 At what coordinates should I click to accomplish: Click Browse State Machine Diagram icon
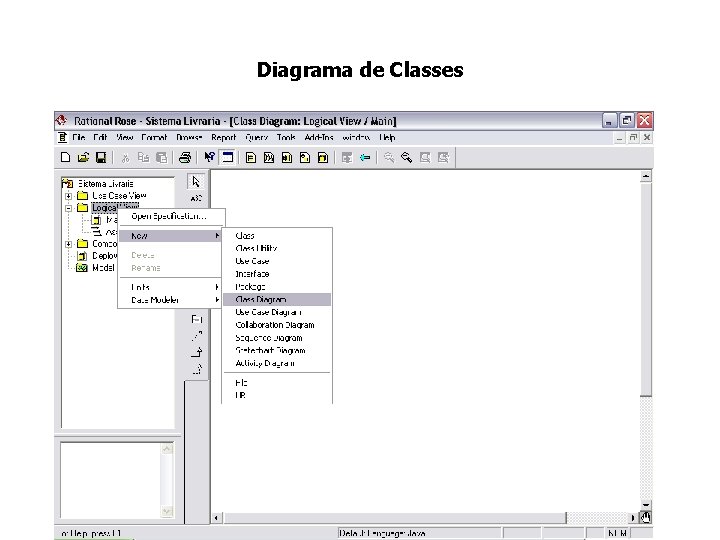pos(305,158)
